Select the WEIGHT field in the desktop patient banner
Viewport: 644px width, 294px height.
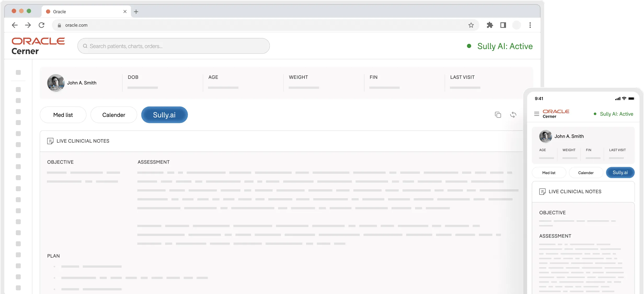coord(304,82)
